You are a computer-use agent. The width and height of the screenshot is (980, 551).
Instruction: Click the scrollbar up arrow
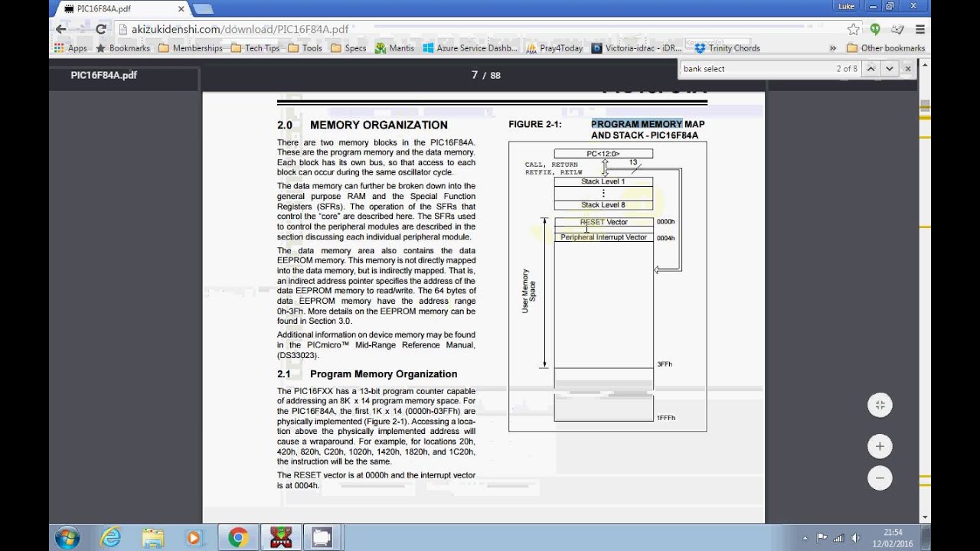tap(925, 66)
